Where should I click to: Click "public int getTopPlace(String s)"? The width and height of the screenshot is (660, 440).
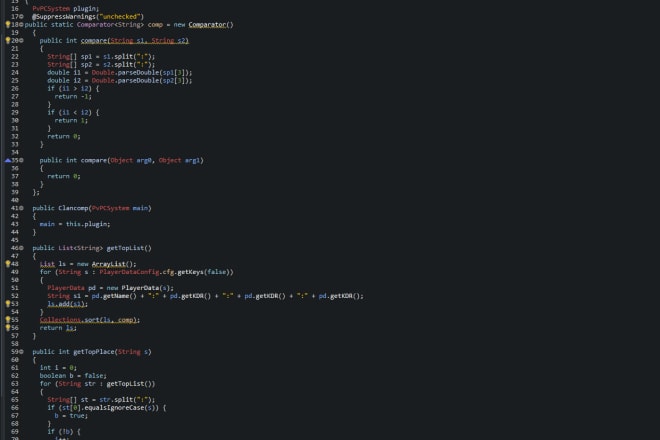click(92, 352)
